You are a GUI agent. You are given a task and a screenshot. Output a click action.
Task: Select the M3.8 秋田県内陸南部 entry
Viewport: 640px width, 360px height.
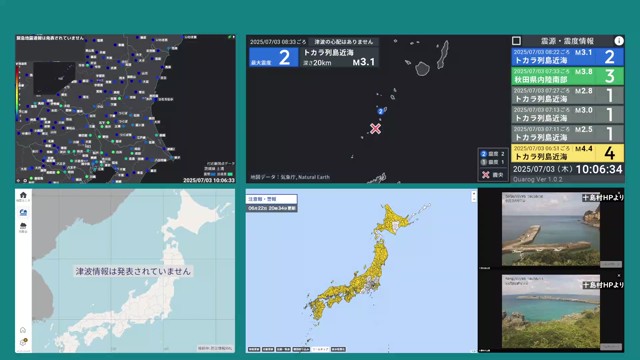pos(567,76)
